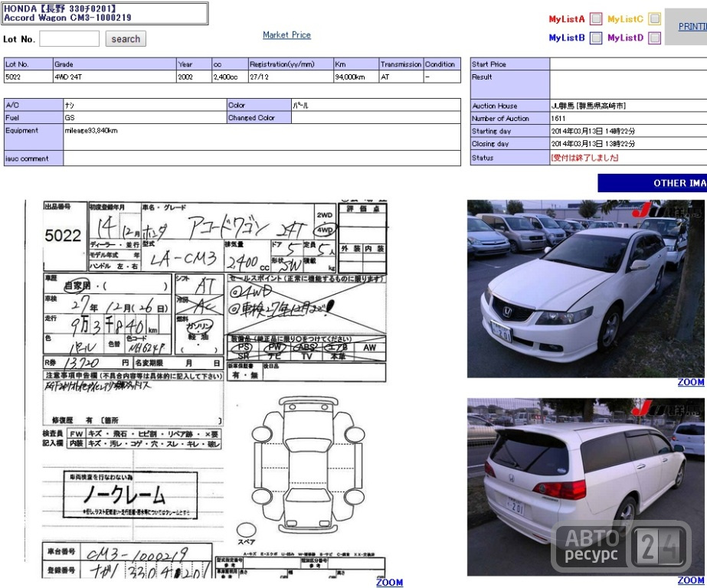Click the Start Price header cell
Image resolution: width=707 pixels, height=588 pixels.
coord(509,64)
